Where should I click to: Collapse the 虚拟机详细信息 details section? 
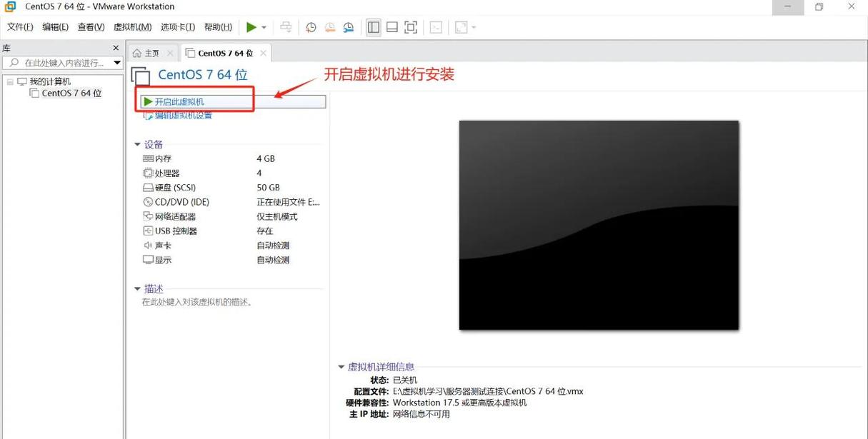341,366
